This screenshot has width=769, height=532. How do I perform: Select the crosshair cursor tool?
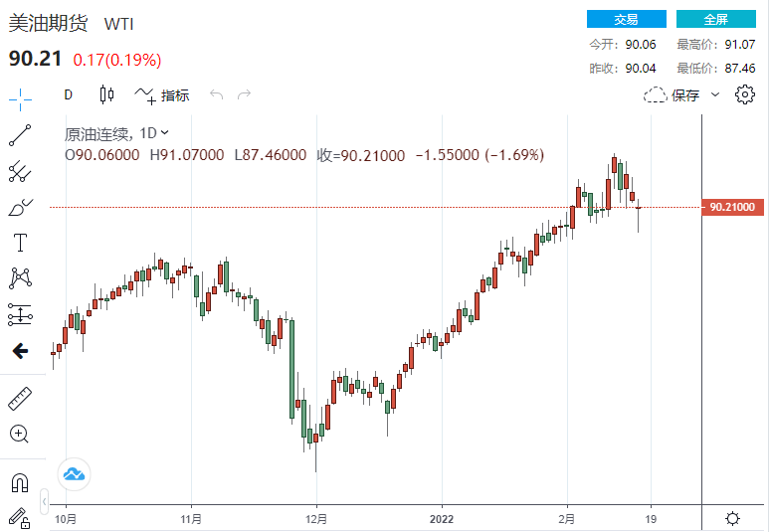pyautogui.click(x=20, y=98)
